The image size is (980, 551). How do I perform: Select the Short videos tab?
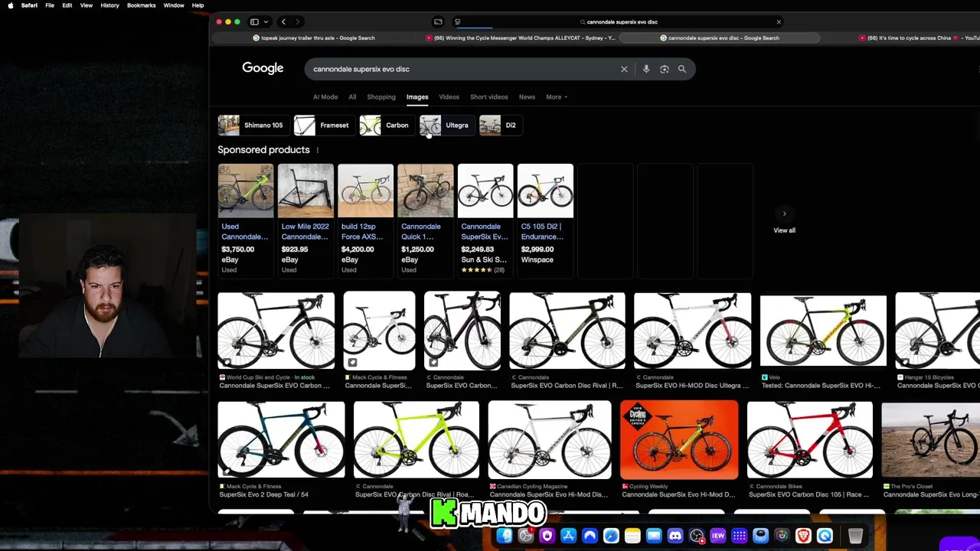pos(488,97)
